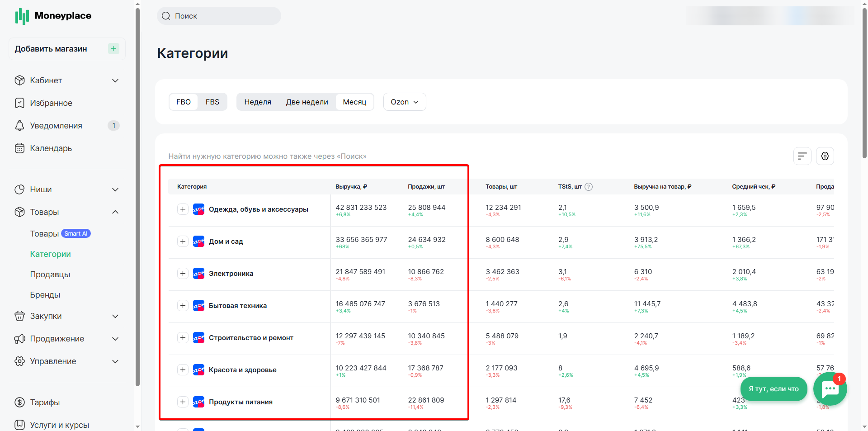This screenshot has width=868, height=431.
Task: Click the green plus next to Добавить магазин
Action: tap(113, 49)
